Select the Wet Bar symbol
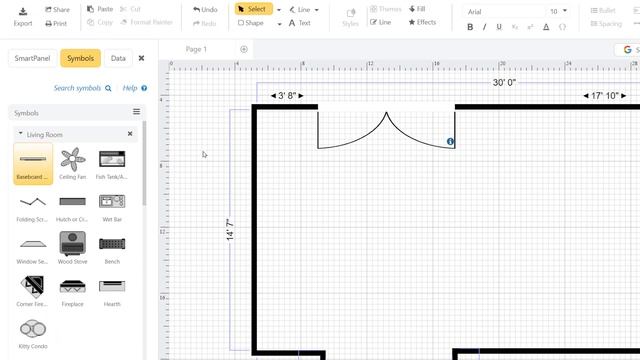Viewport: 640px width, 360px height. click(x=112, y=208)
